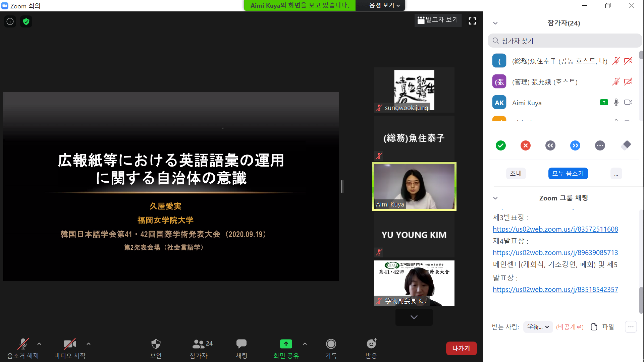
Task: Open the chat recipient dropdown
Action: click(x=538, y=327)
